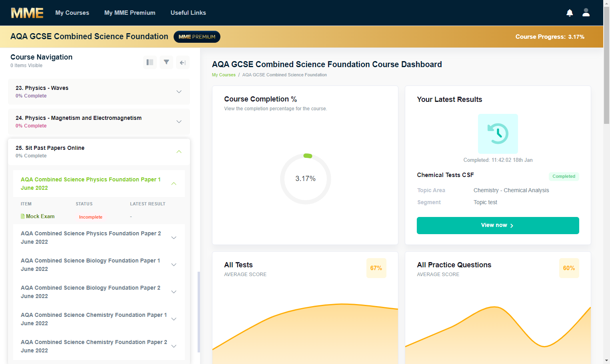Click the LATEST RESULT column header
The width and height of the screenshot is (610, 364).
148,204
